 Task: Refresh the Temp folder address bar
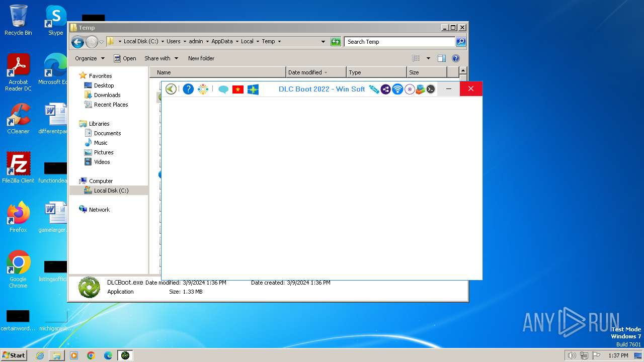[x=336, y=42]
